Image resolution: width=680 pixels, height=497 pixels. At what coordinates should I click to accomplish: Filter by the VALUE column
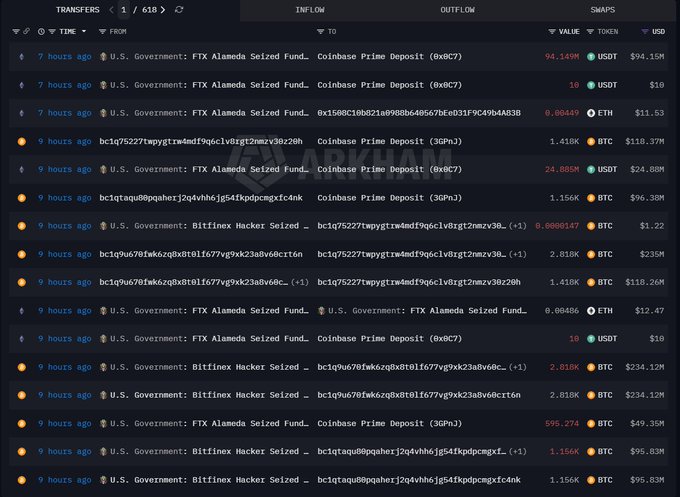pos(552,32)
